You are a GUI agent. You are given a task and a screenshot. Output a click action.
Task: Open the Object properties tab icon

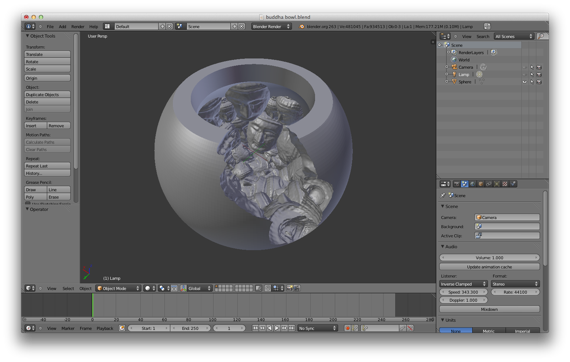click(481, 184)
